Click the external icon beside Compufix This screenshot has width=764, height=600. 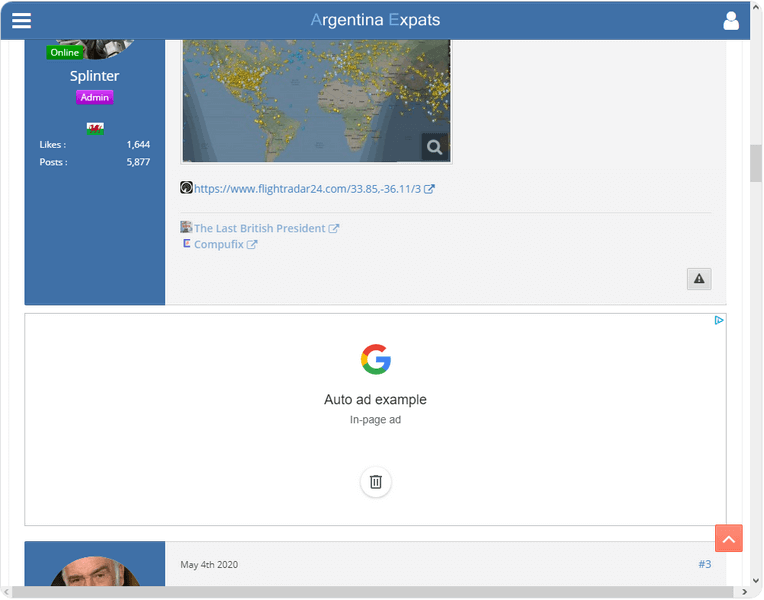click(252, 245)
